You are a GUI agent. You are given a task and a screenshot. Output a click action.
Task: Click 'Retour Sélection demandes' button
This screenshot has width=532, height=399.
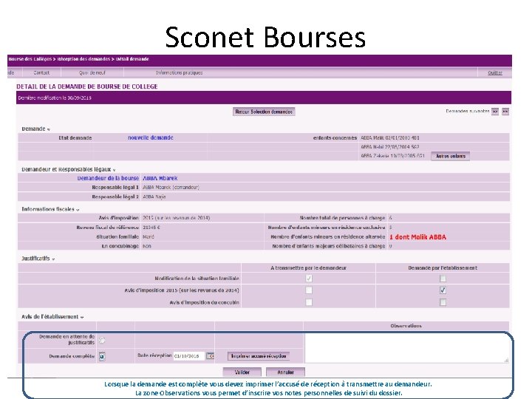tap(264, 112)
